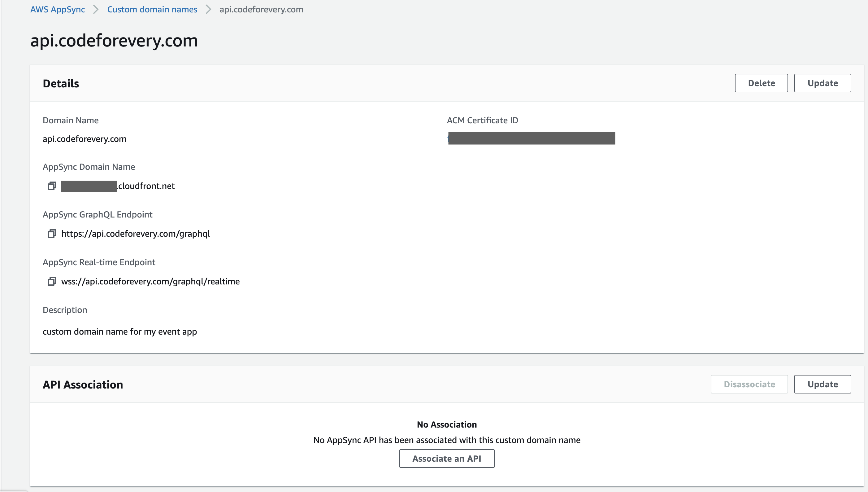The image size is (868, 492).
Task: Copy the AppSync Real-time Endpoint wss URL
Action: [x=52, y=281]
